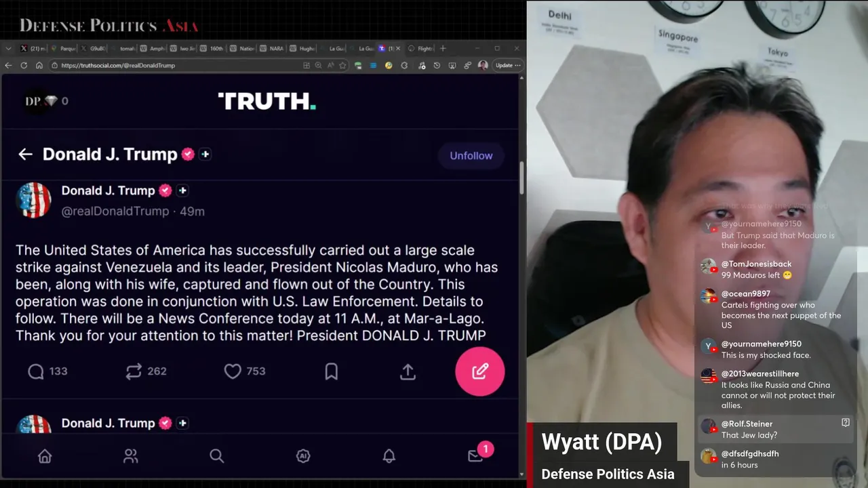Close the active Truth Social tab
This screenshot has width=868, height=488.
pyautogui.click(x=398, y=48)
